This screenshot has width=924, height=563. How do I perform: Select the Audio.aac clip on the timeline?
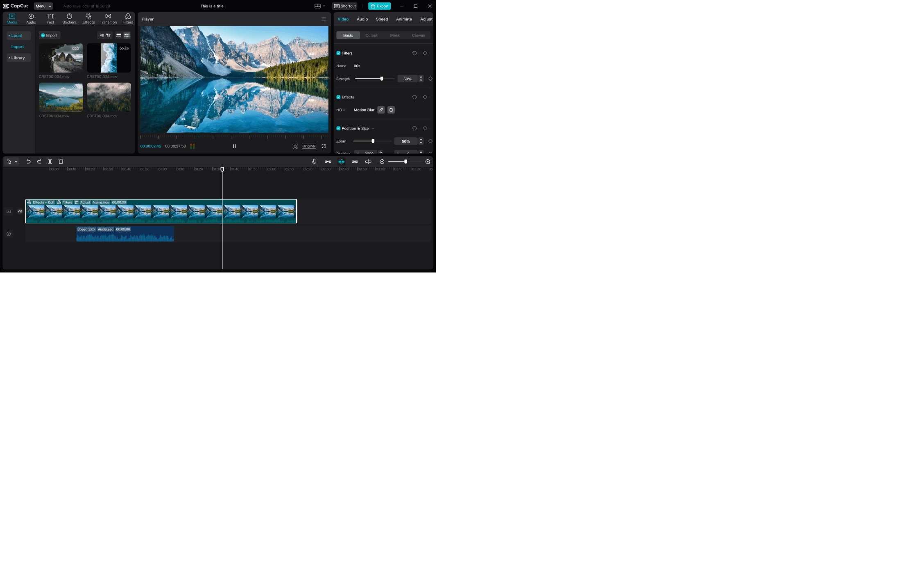pyautogui.click(x=125, y=234)
